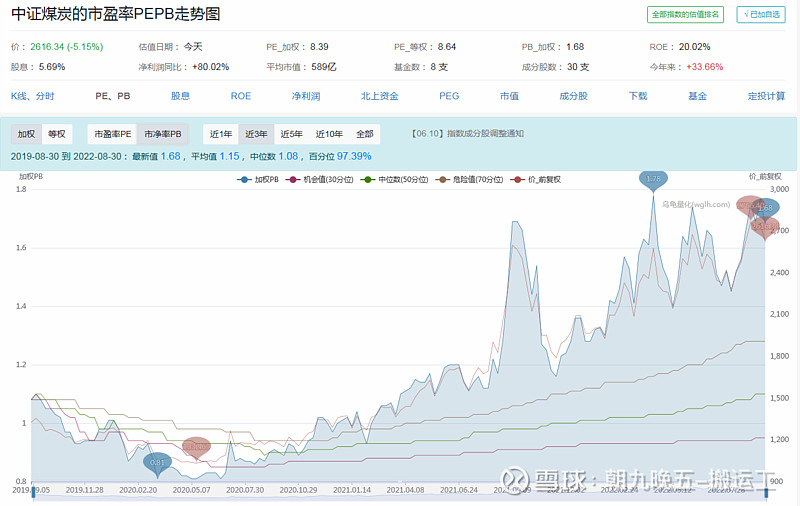Open the 股息 tab
This screenshot has width=800, height=506.
180,96
